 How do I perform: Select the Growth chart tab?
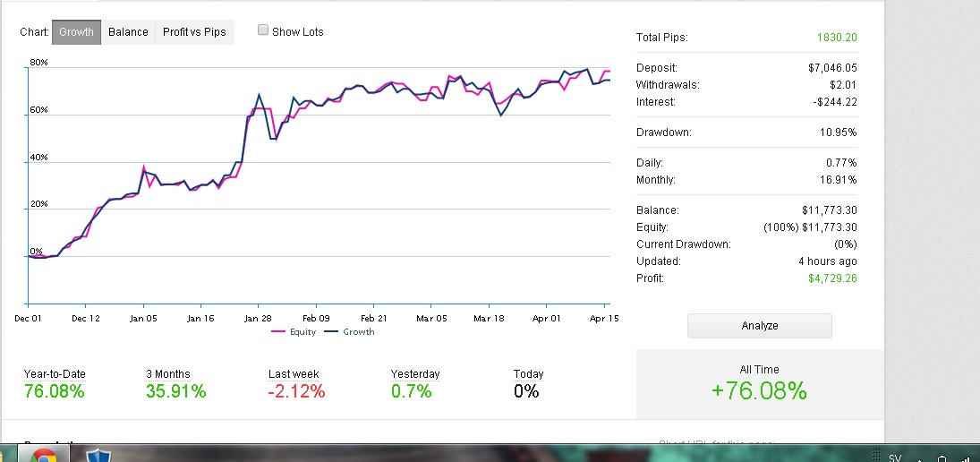pyautogui.click(x=76, y=31)
